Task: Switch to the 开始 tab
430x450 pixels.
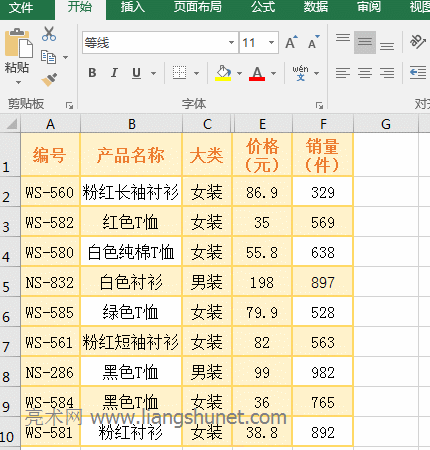Action: [x=80, y=7]
